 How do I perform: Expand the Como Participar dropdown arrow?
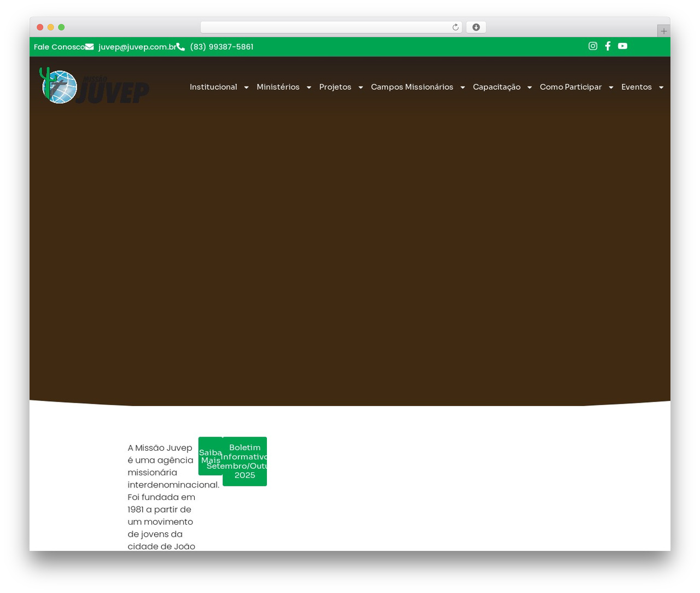[x=611, y=88]
